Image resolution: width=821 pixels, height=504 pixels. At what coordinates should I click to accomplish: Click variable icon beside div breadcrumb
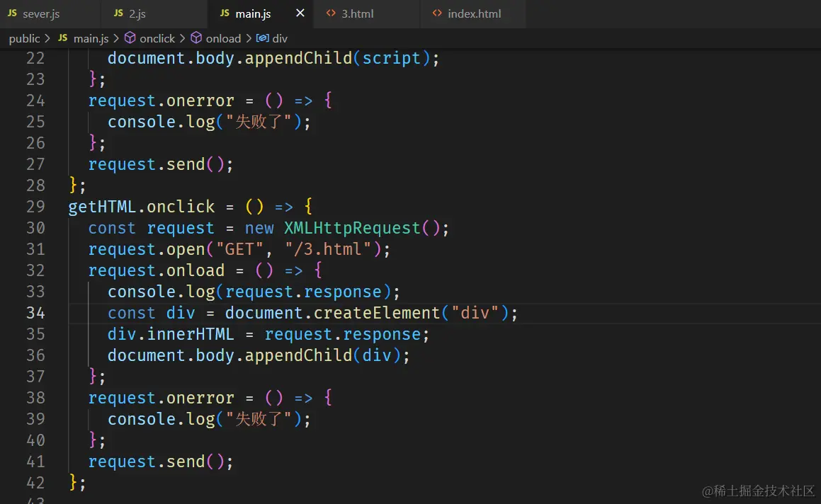pos(262,38)
